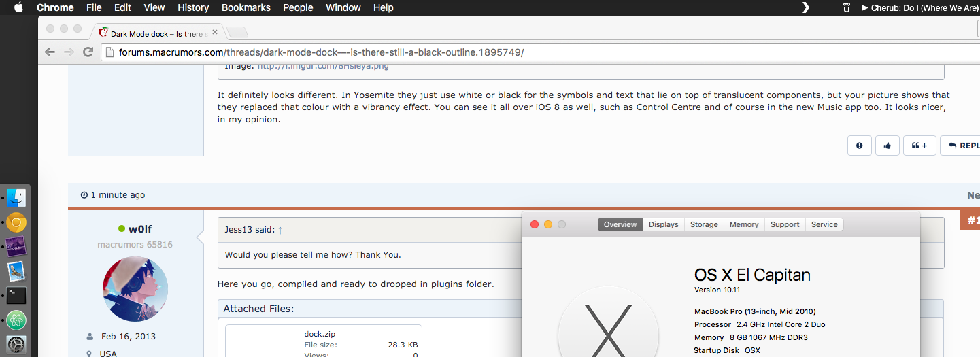Click the chevron icon in the menu bar

click(x=806, y=7)
